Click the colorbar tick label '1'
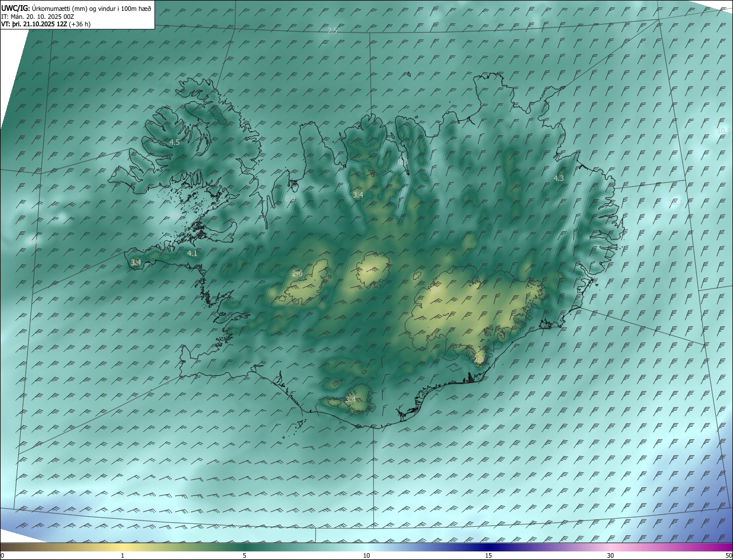 123,555
